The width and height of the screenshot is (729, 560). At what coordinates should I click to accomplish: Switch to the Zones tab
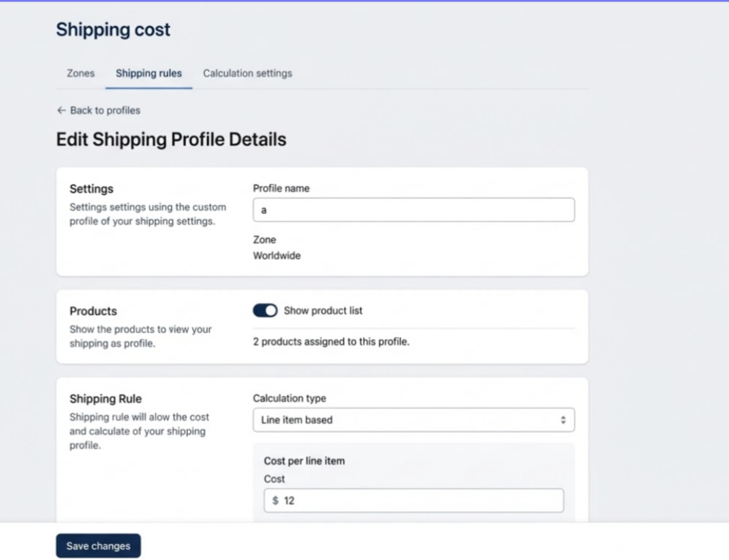[x=80, y=73]
